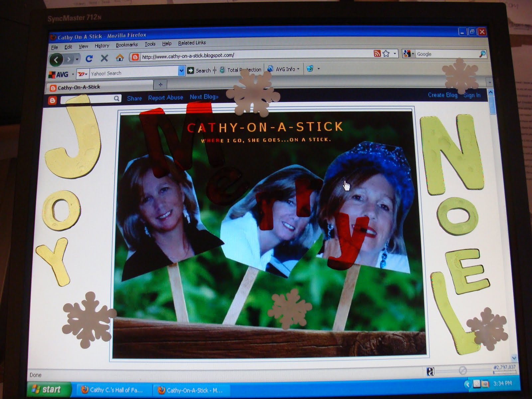Image resolution: width=532 pixels, height=399 pixels.
Task: Click the RSS feed icon in address bar
Action: pos(377,54)
